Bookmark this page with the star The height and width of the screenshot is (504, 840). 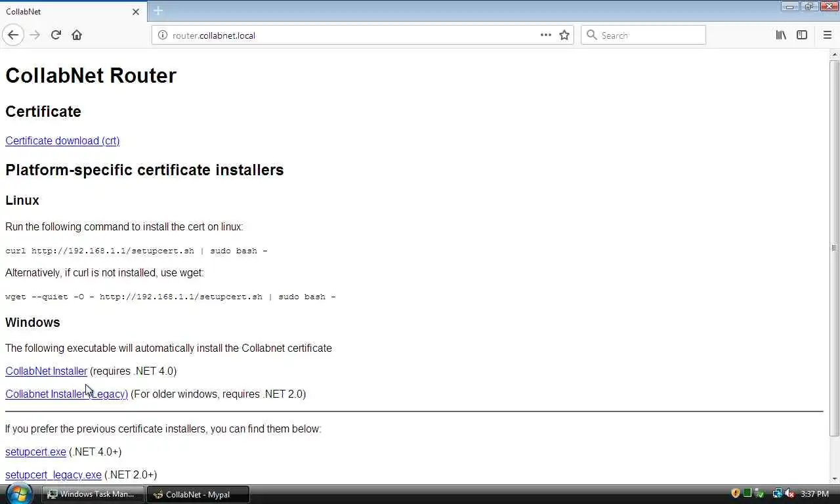click(564, 35)
